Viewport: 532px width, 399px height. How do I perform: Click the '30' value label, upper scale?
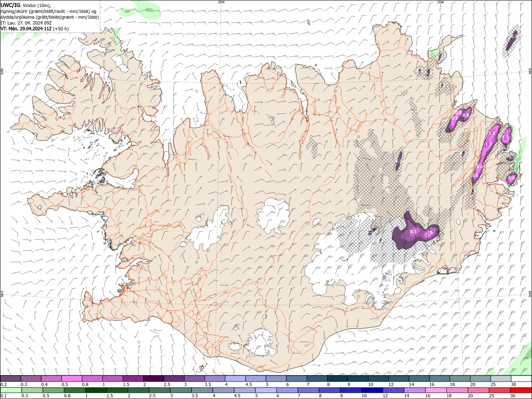pos(514,384)
